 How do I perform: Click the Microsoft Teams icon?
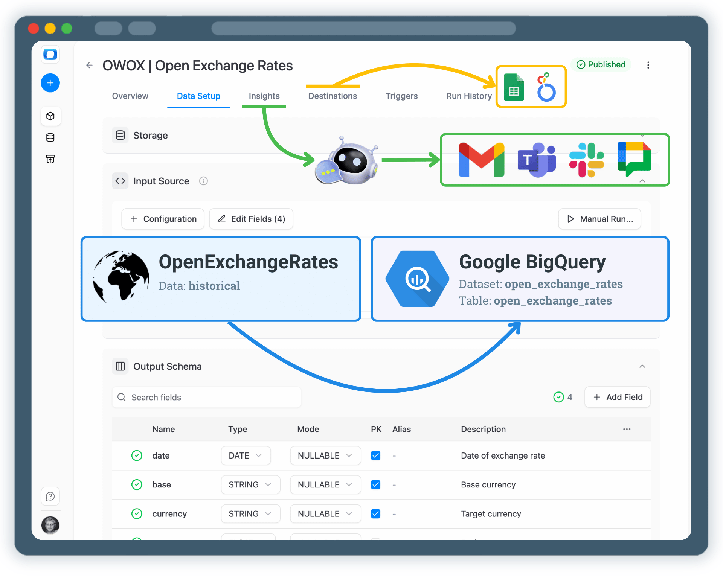[536, 160]
